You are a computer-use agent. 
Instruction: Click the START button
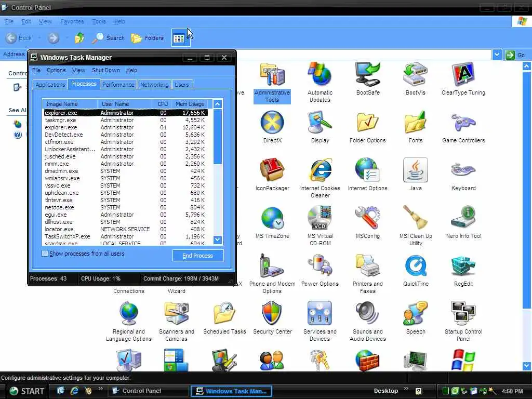pos(26,391)
